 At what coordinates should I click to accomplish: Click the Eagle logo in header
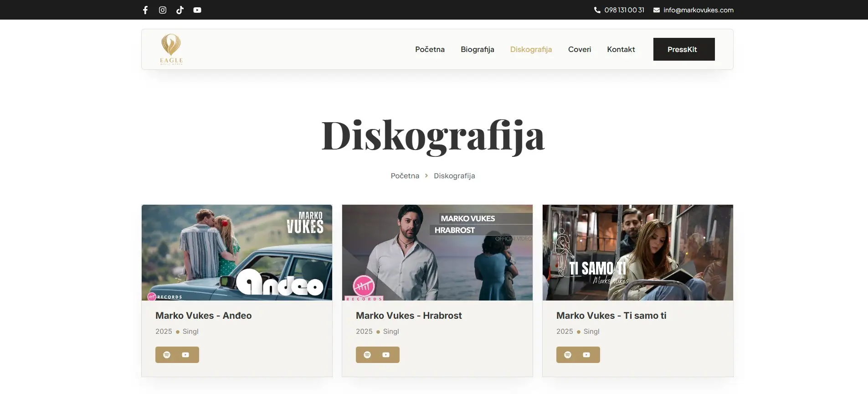171,49
